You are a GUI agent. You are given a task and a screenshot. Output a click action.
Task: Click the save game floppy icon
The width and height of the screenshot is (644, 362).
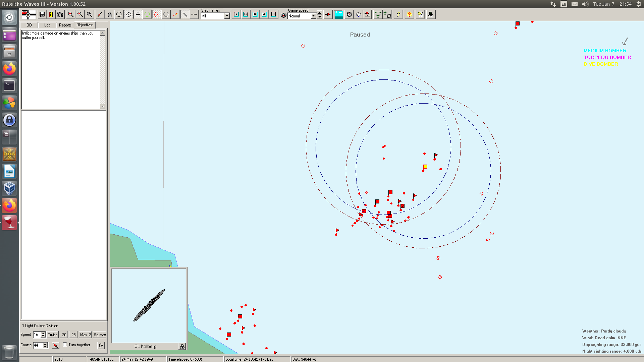click(42, 14)
